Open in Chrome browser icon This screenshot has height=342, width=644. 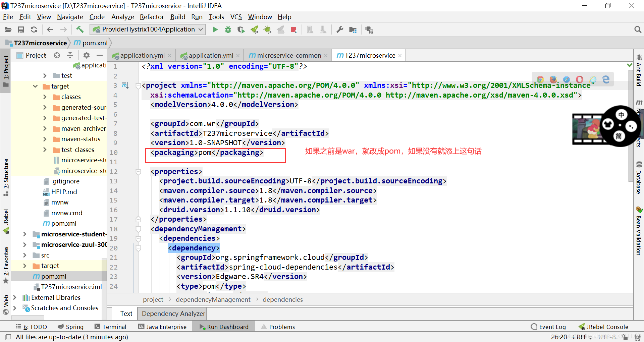[540, 79]
